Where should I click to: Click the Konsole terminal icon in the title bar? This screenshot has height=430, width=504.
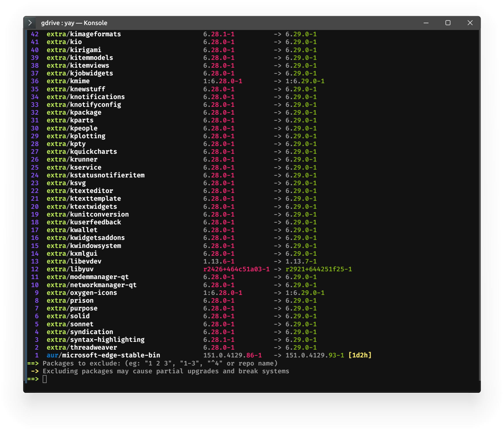[x=30, y=23]
